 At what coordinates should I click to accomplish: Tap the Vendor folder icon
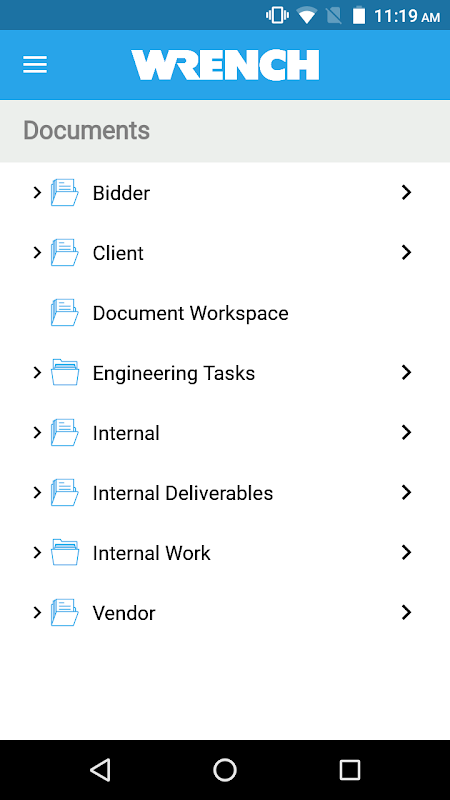point(65,612)
